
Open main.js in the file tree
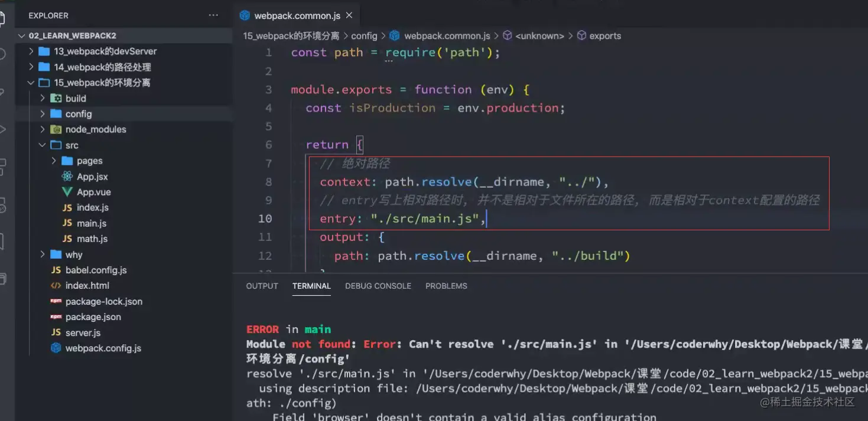pyautogui.click(x=92, y=223)
